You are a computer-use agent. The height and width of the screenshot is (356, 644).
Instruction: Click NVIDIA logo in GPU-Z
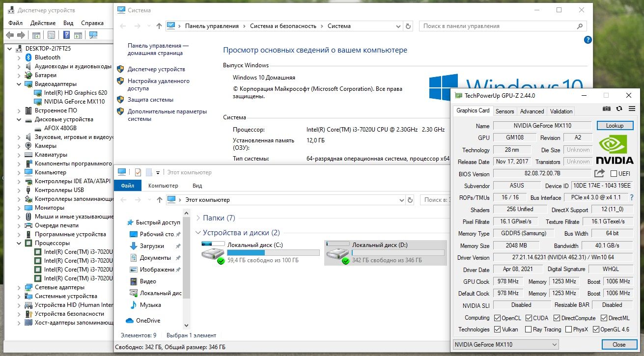tap(615, 149)
